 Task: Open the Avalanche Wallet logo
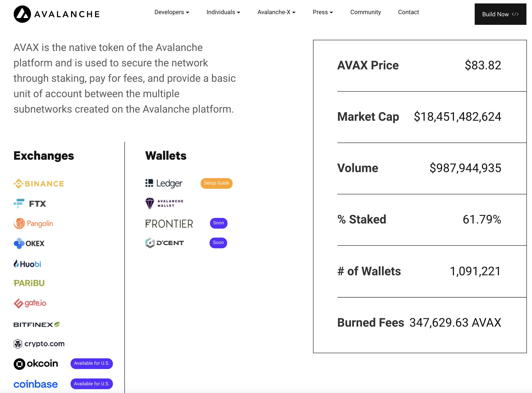click(x=164, y=203)
